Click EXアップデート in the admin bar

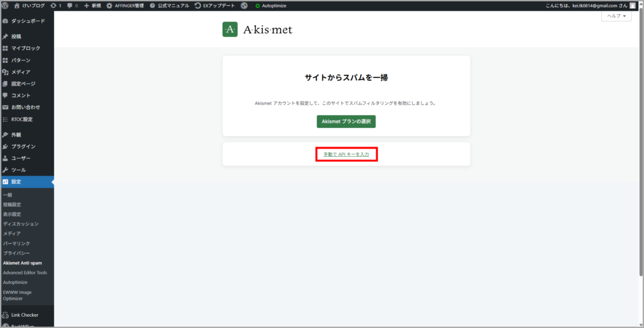click(x=214, y=5)
